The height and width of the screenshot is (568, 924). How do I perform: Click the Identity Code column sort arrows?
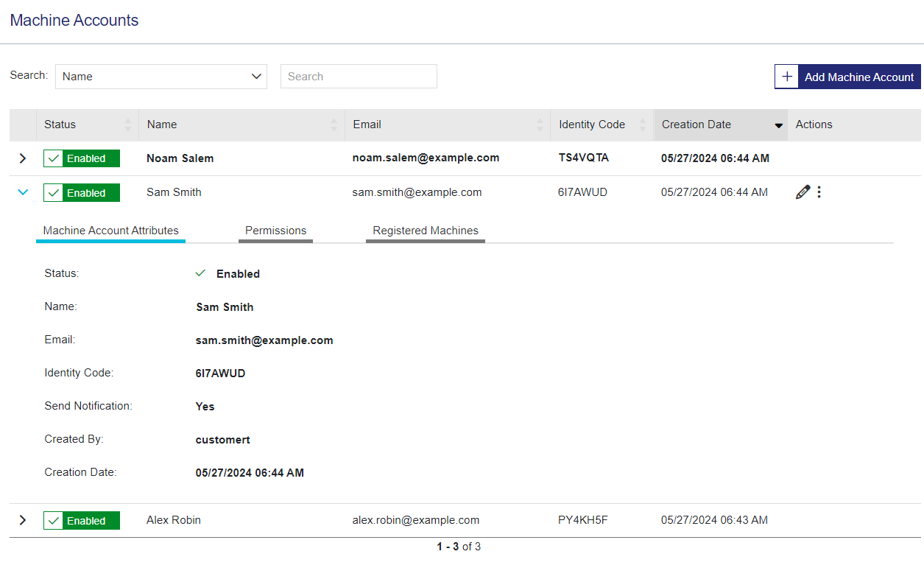[x=643, y=125]
